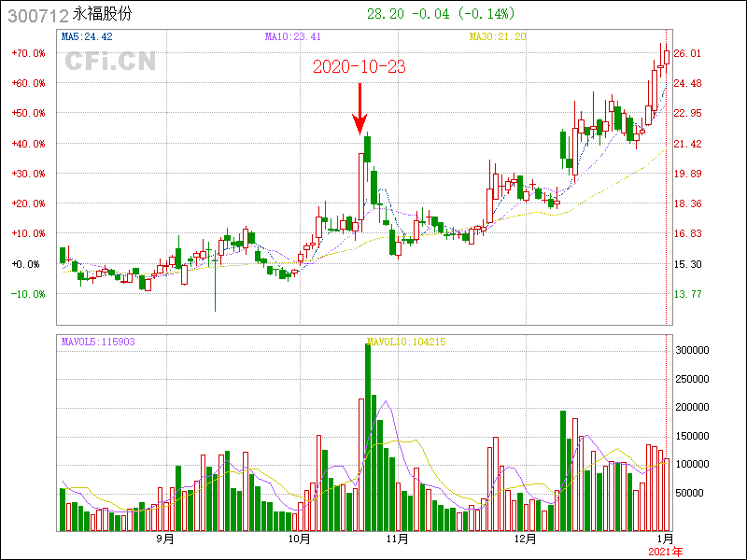Click the MAVOL10:104215 volume label
747x560 pixels.
click(406, 342)
